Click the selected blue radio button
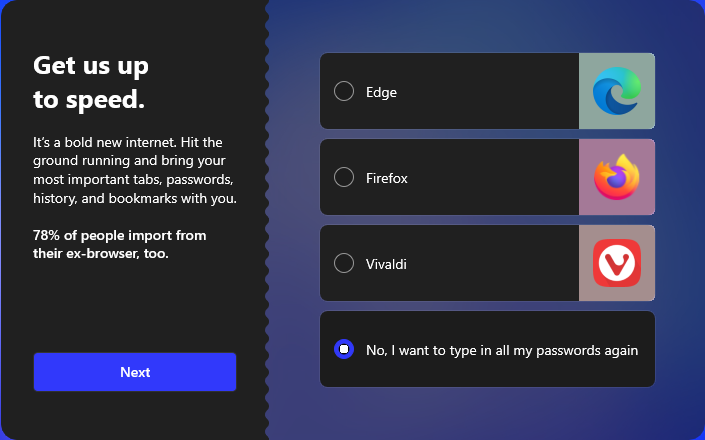The image size is (705, 440). tap(344, 349)
